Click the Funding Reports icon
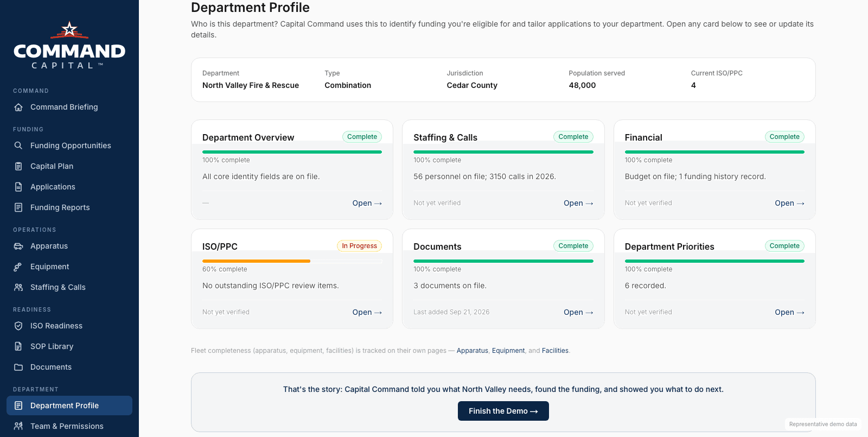 [18, 207]
